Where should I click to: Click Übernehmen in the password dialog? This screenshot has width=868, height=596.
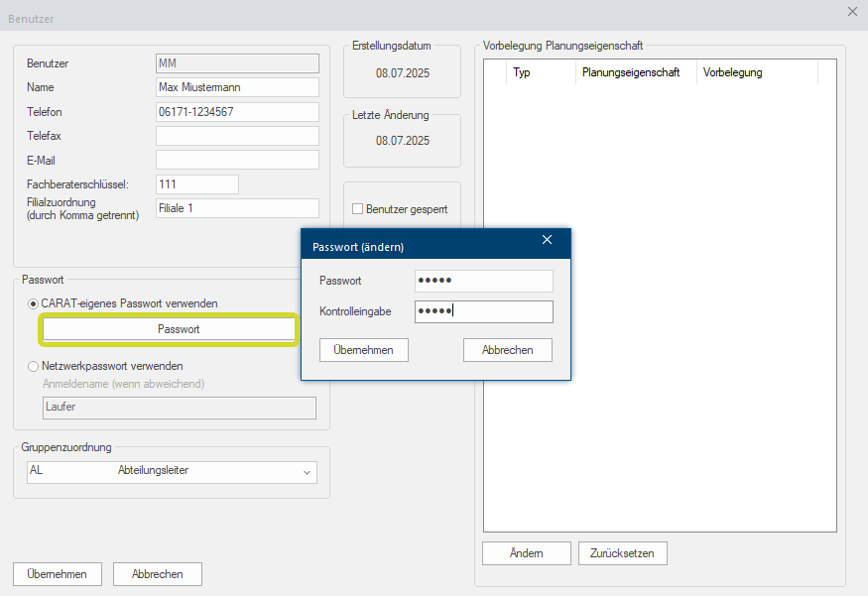(364, 350)
